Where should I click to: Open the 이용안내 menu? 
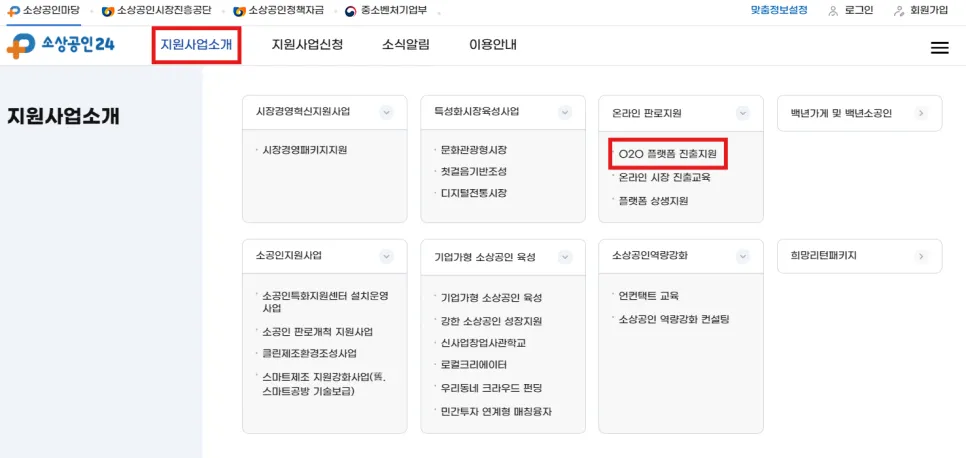[493, 44]
